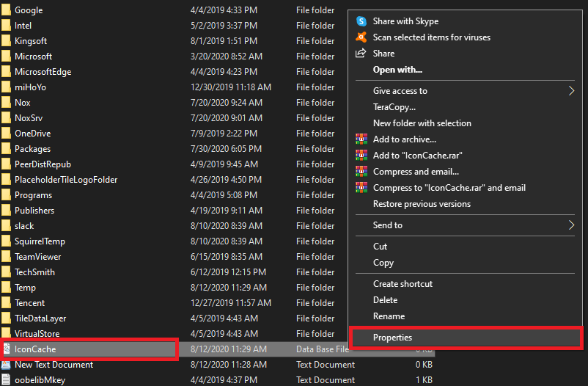Click the Packages folder icon
588x386 pixels.
point(6,149)
